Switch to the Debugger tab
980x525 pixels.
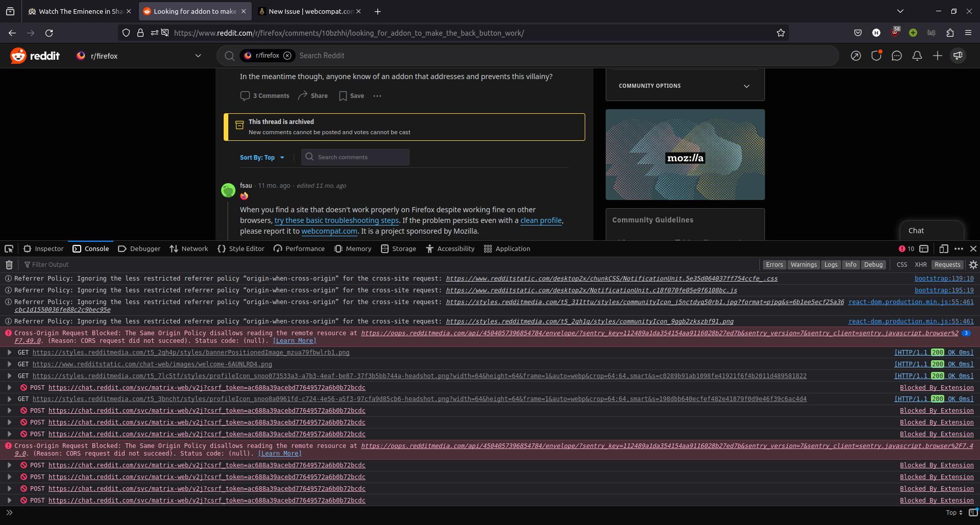[139, 248]
